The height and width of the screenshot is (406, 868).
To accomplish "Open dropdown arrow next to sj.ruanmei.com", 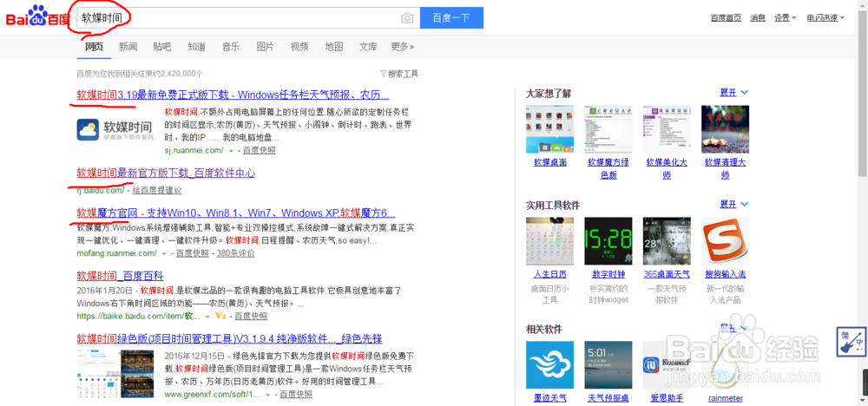I will 231,150.
